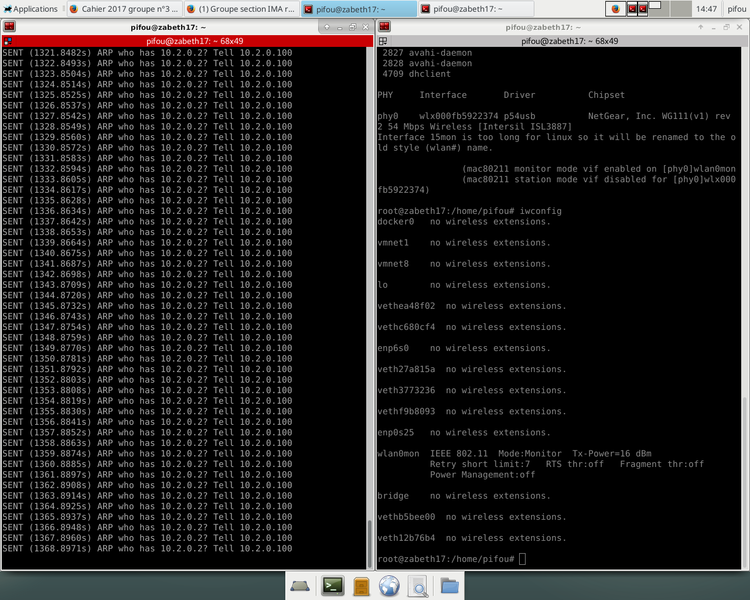Launch Terminal from the dock

(x=331, y=585)
